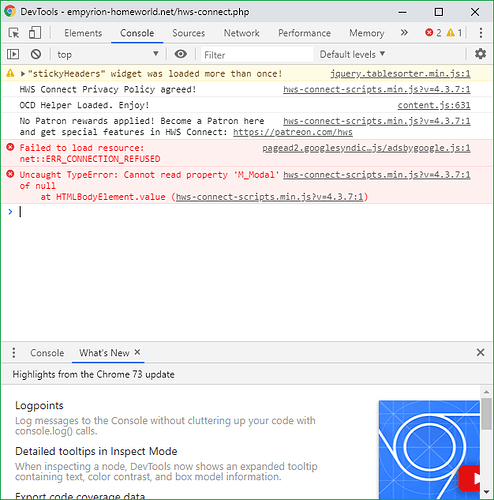The image size is (494, 500).
Task: Open drawer three-dot menu beside Console
Action: pos(14,353)
